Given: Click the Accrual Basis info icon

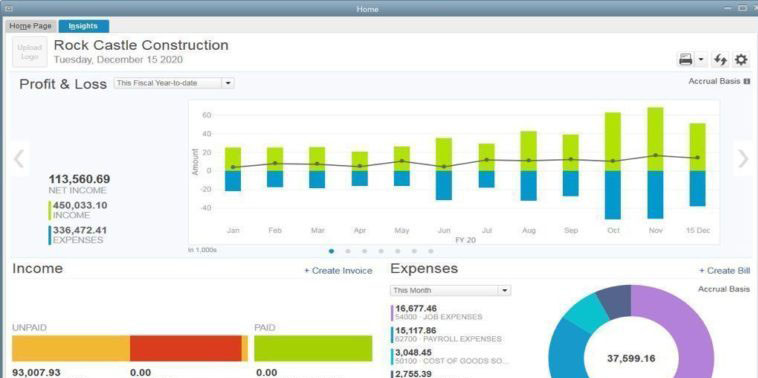Looking at the screenshot, I should click(747, 82).
